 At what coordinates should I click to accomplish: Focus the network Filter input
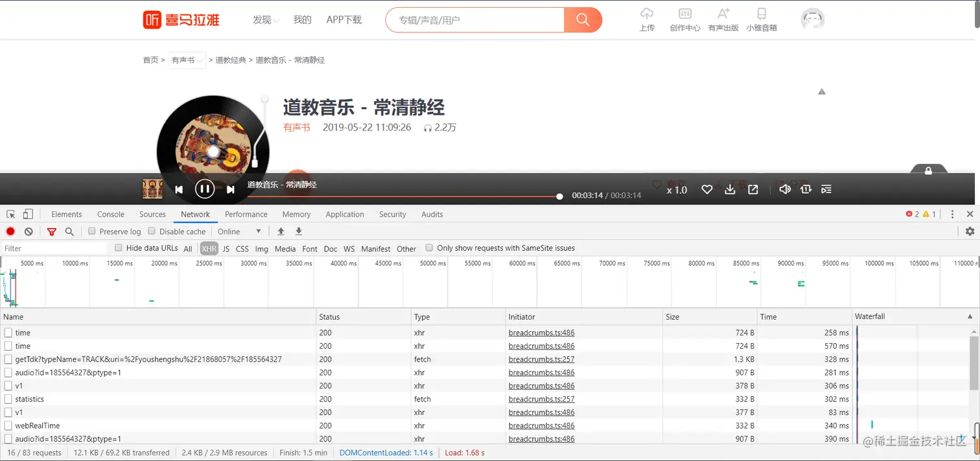click(54, 248)
